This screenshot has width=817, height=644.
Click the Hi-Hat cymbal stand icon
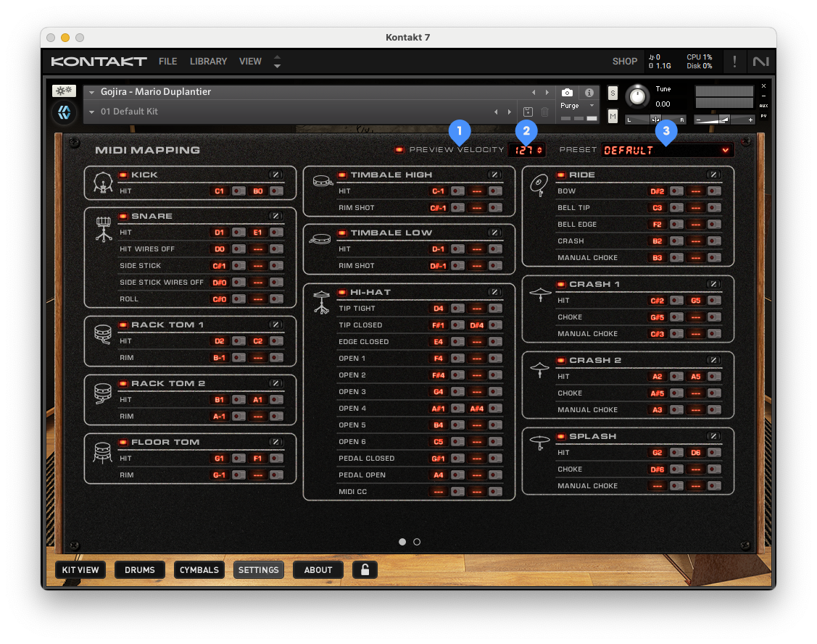321,302
